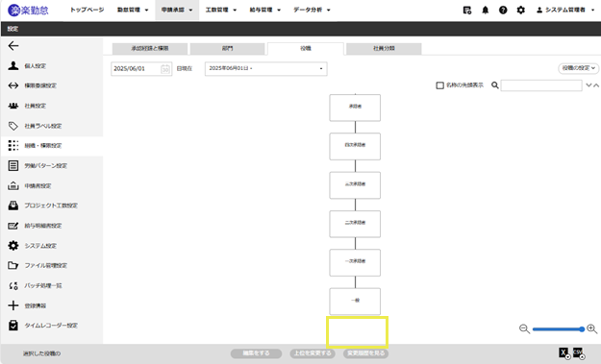This screenshot has height=364, width=601.
Task: Click the 上位を変更する button
Action: click(x=313, y=353)
